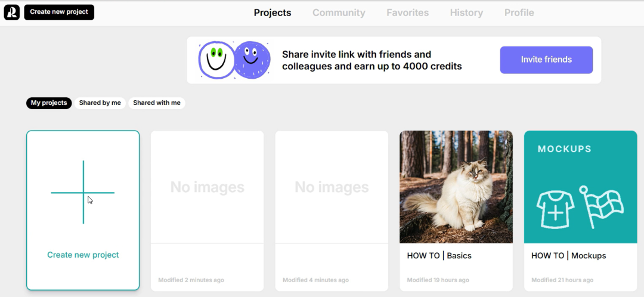Click the app logo icon in top-left
This screenshot has width=644, height=297.
coord(11,13)
